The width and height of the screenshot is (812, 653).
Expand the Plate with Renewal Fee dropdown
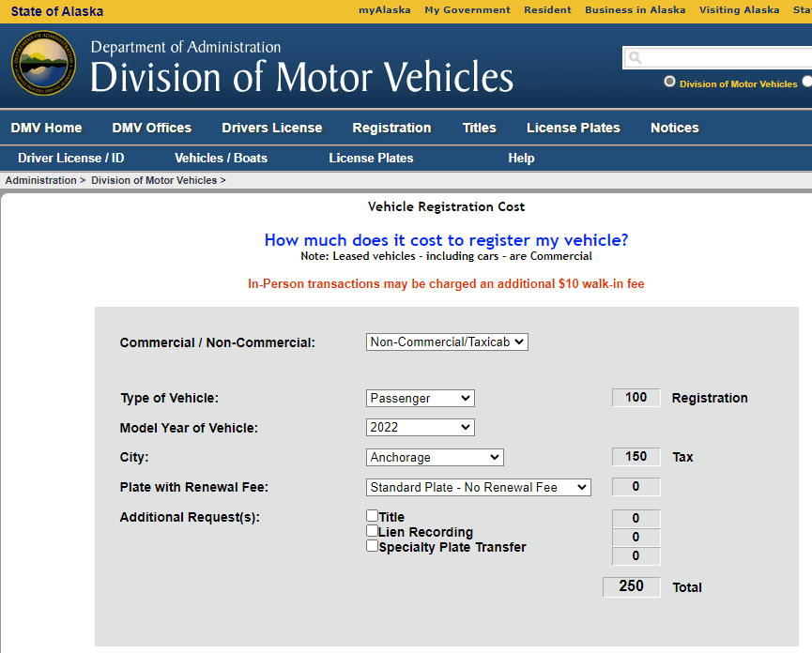coord(479,488)
